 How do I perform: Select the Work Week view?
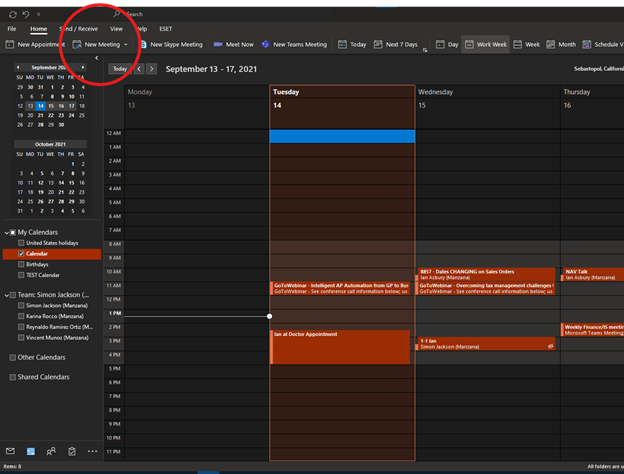486,45
